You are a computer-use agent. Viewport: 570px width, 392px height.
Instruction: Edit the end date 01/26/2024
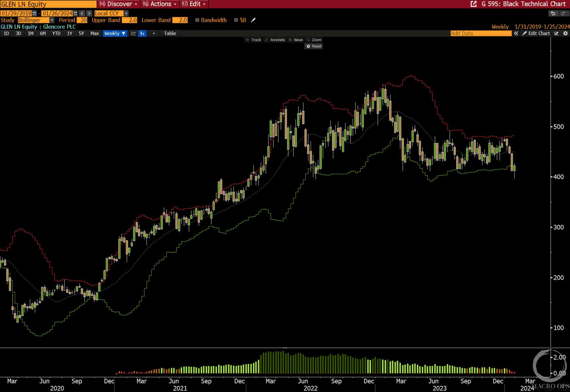click(57, 13)
